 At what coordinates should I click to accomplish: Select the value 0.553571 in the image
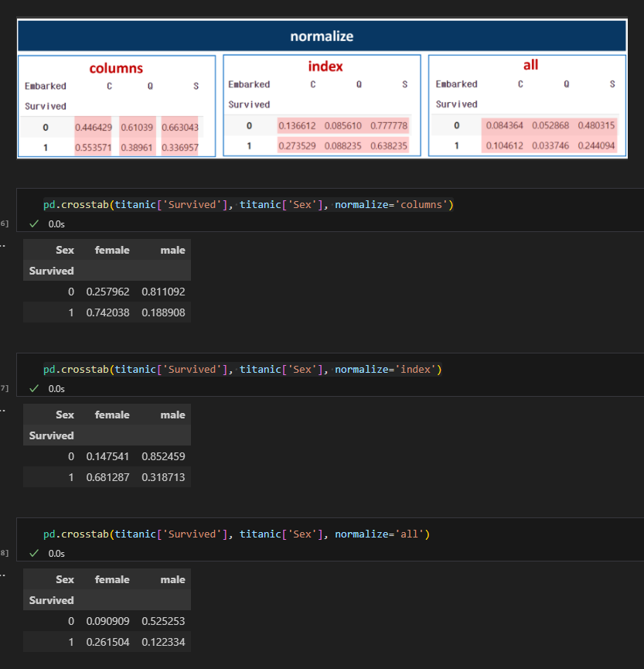point(94,148)
